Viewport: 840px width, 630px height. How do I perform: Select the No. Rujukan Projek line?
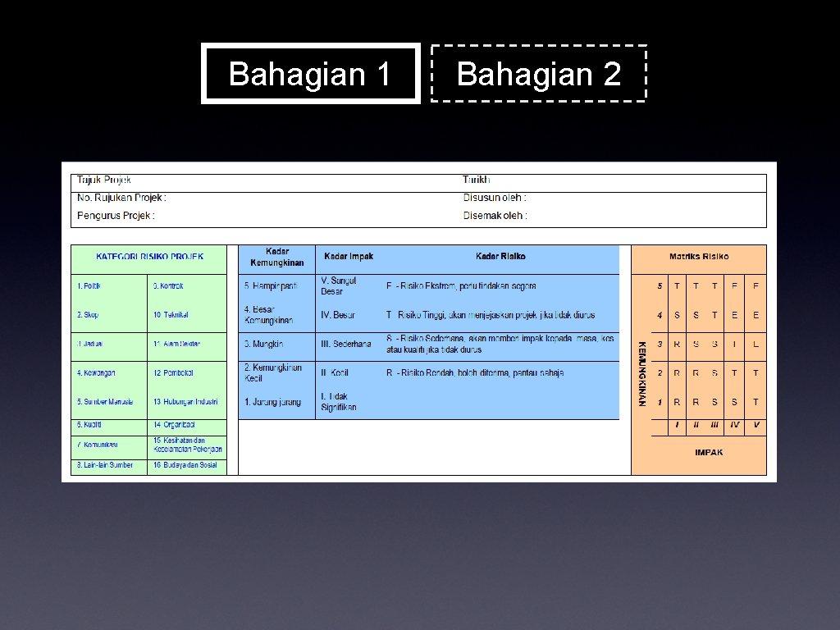pyautogui.click(x=121, y=198)
